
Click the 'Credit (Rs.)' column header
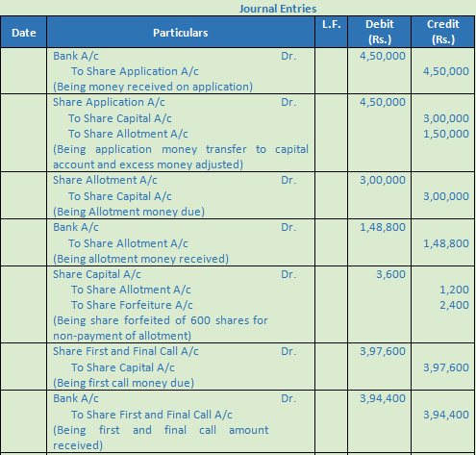(443, 32)
